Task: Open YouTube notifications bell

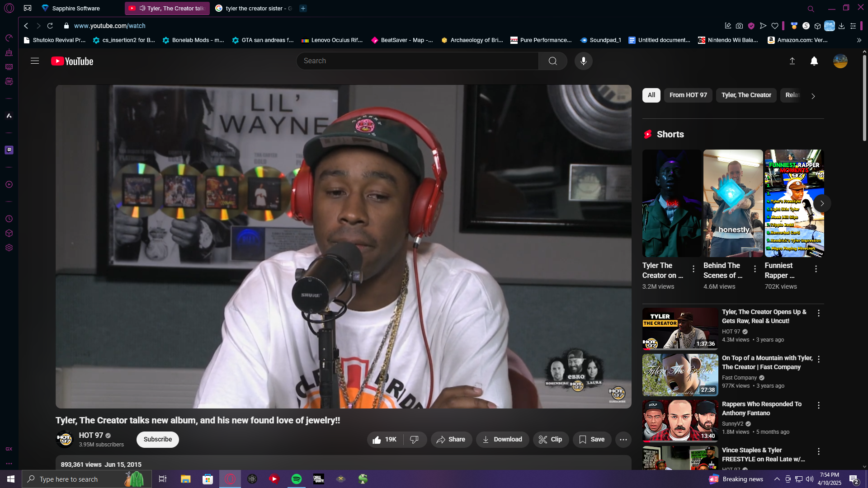Action: (x=814, y=61)
